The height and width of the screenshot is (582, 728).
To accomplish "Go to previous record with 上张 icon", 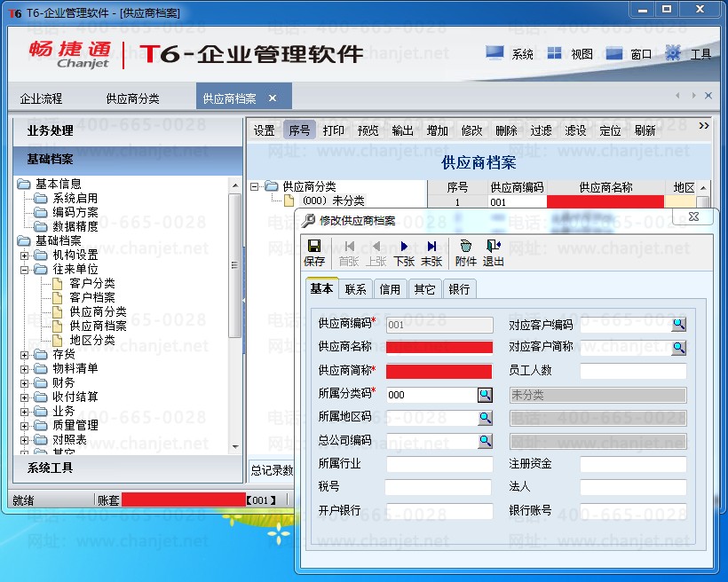I will 376,246.
